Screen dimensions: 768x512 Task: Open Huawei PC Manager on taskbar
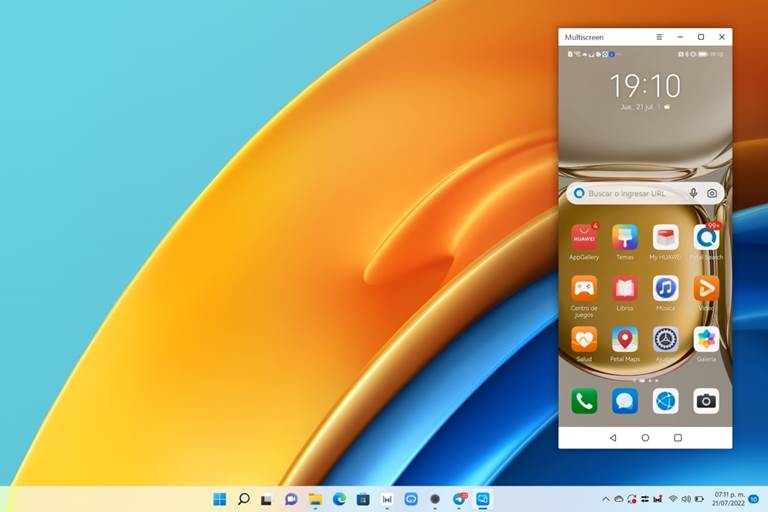387,499
